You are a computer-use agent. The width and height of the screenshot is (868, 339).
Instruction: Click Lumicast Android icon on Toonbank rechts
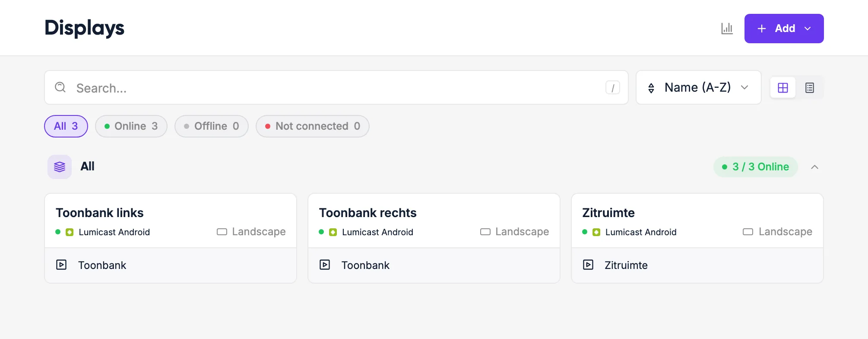point(333,232)
